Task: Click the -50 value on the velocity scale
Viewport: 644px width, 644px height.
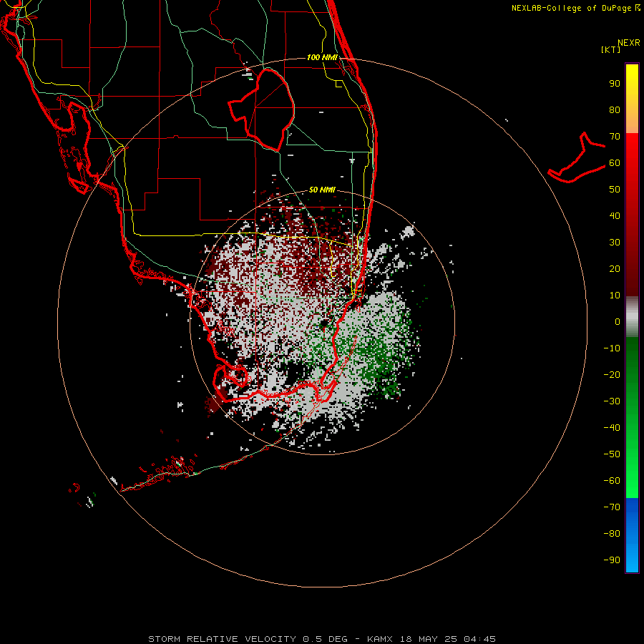Action: (x=612, y=454)
